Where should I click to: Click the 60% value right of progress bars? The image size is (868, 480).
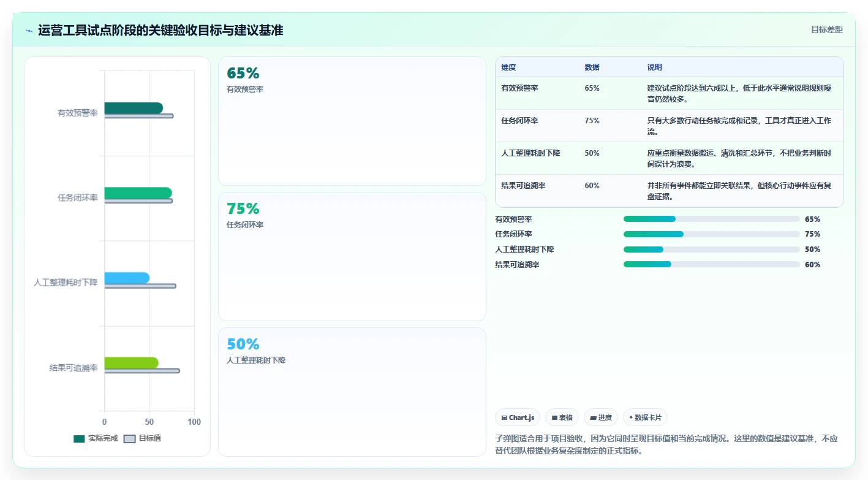pos(812,264)
